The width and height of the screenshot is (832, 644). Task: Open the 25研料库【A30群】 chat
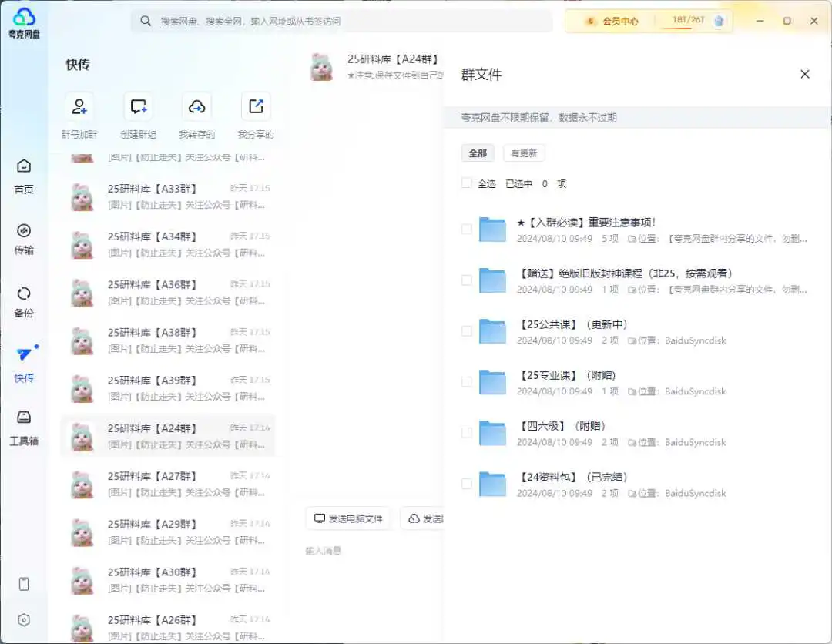168,580
